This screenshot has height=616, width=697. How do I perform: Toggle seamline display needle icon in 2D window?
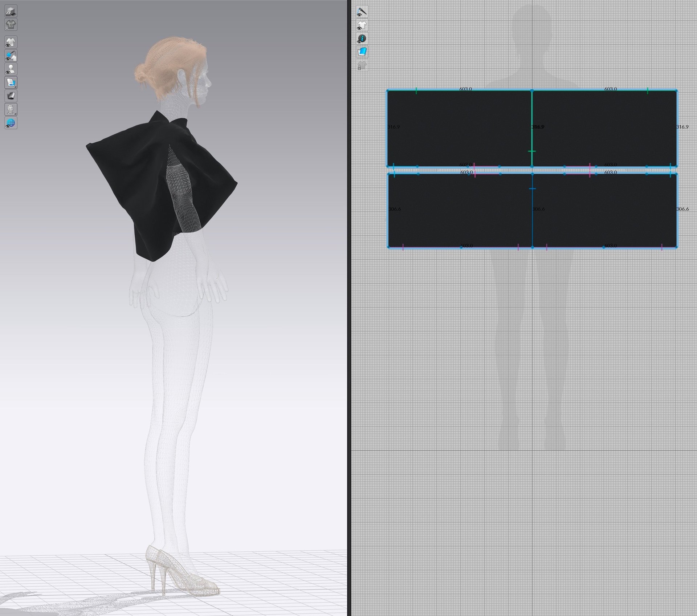coord(362,12)
